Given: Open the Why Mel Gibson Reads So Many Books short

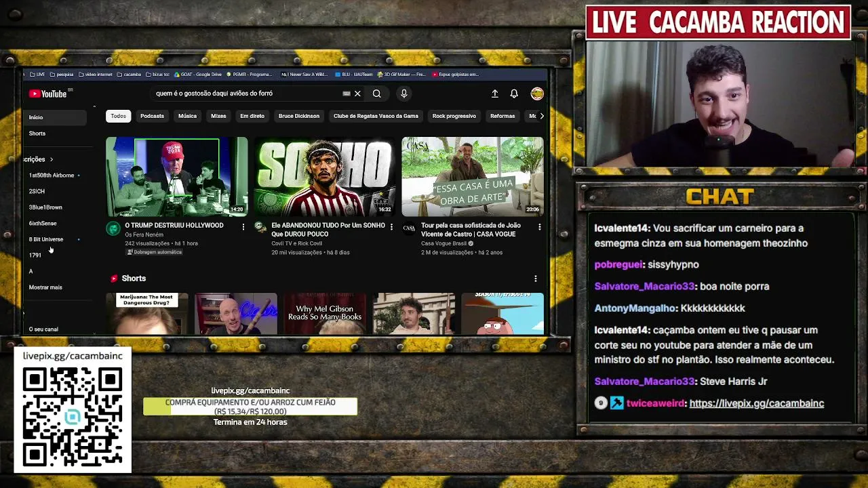Looking at the screenshot, I should click(x=325, y=314).
